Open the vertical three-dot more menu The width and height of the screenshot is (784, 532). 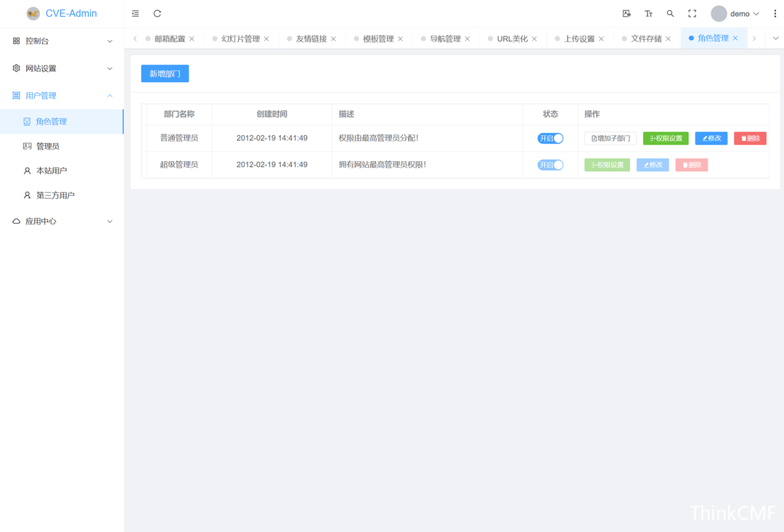pos(775,14)
